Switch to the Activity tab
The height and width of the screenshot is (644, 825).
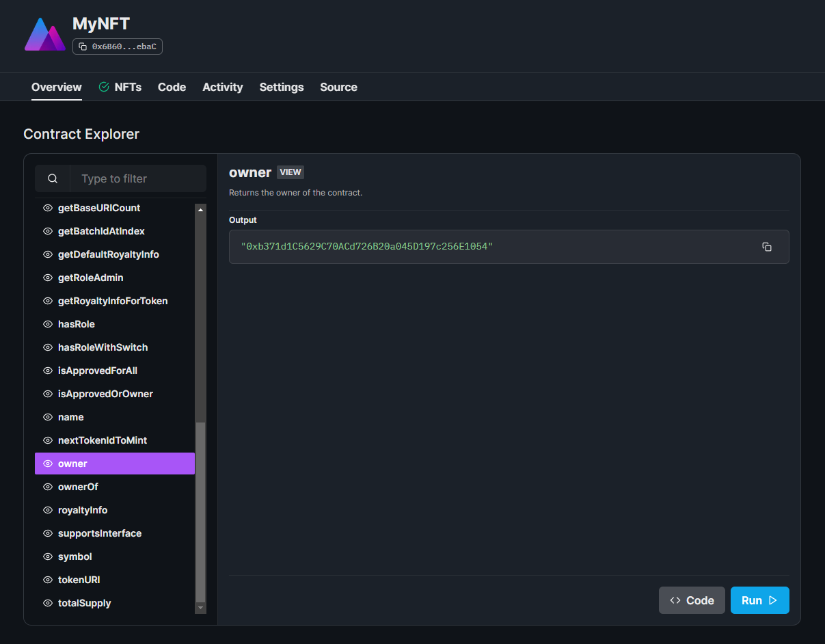pyautogui.click(x=222, y=87)
